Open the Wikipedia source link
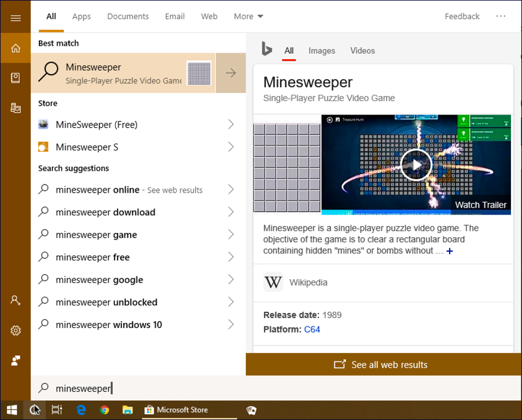This screenshot has width=522, height=420. 308,282
